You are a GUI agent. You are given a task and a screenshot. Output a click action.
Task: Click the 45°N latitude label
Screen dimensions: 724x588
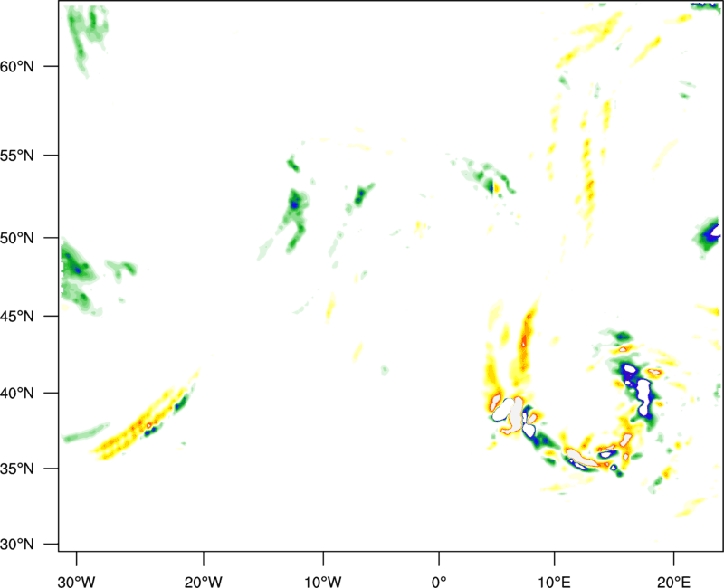tap(17, 316)
